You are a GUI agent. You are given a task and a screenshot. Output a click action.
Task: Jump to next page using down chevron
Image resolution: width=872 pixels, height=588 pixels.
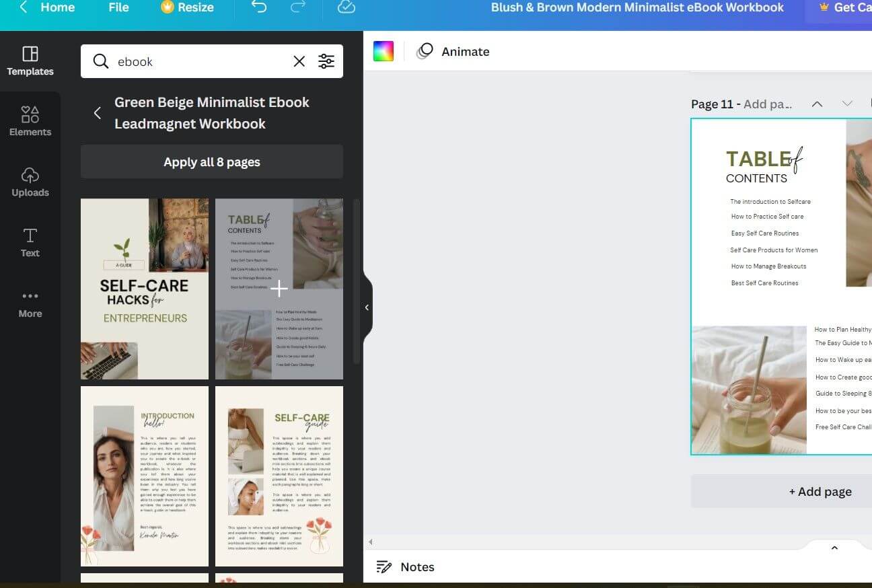848,104
